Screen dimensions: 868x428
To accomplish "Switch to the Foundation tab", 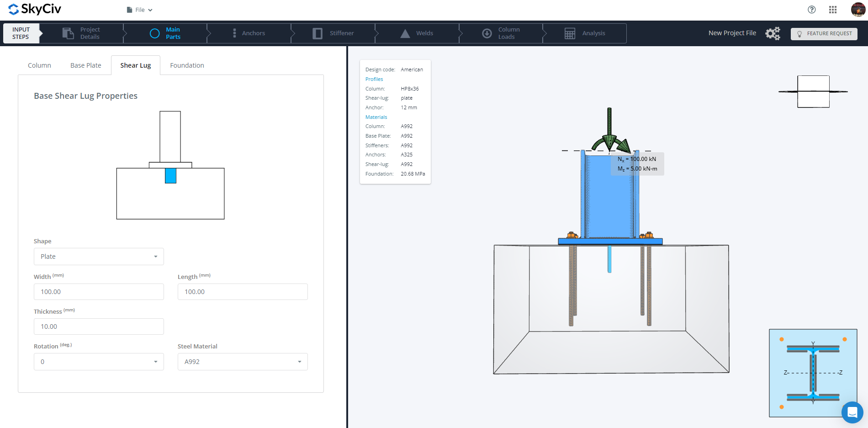I will (187, 65).
